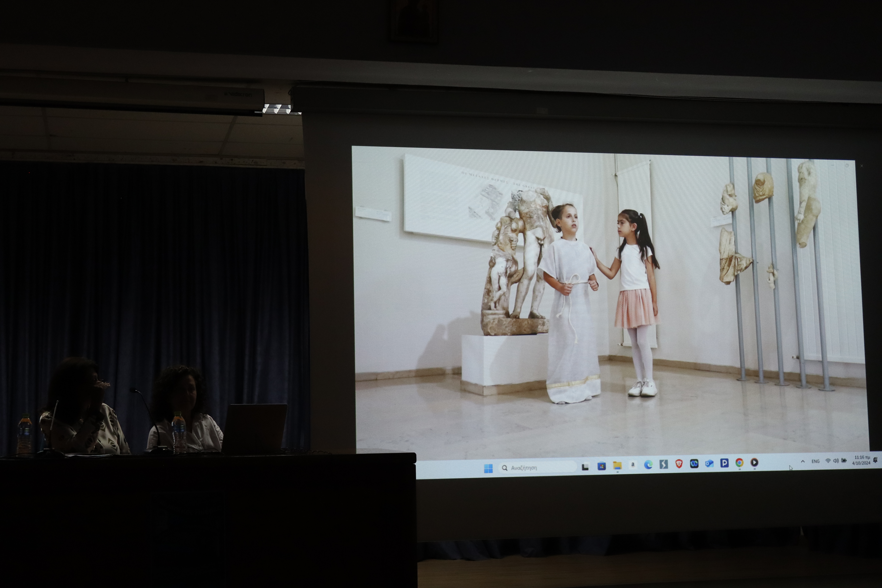Image resolution: width=882 pixels, height=588 pixels.
Task: Open the clock showing 11:16 πμ
Action: (x=861, y=460)
